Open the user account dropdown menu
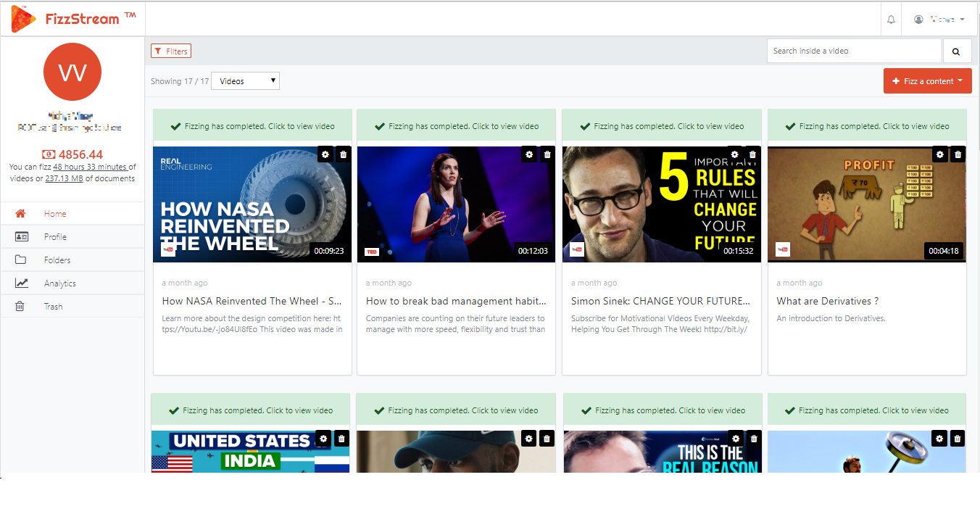 click(x=939, y=20)
